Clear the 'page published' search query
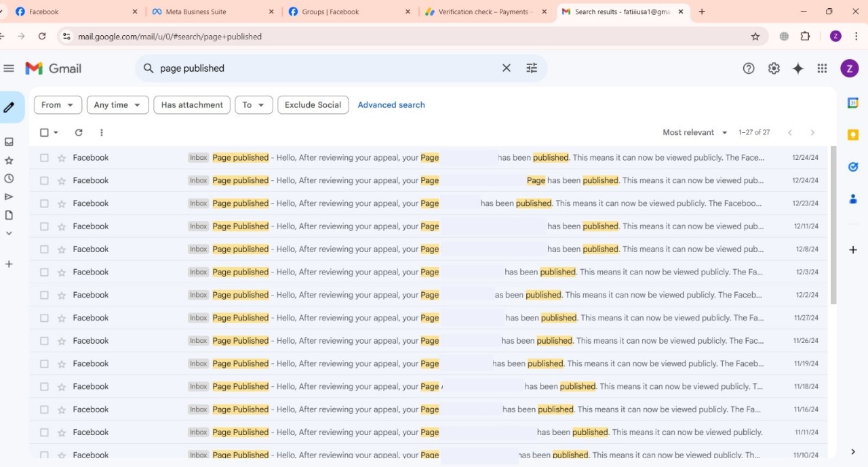This screenshot has width=868, height=467. point(507,68)
